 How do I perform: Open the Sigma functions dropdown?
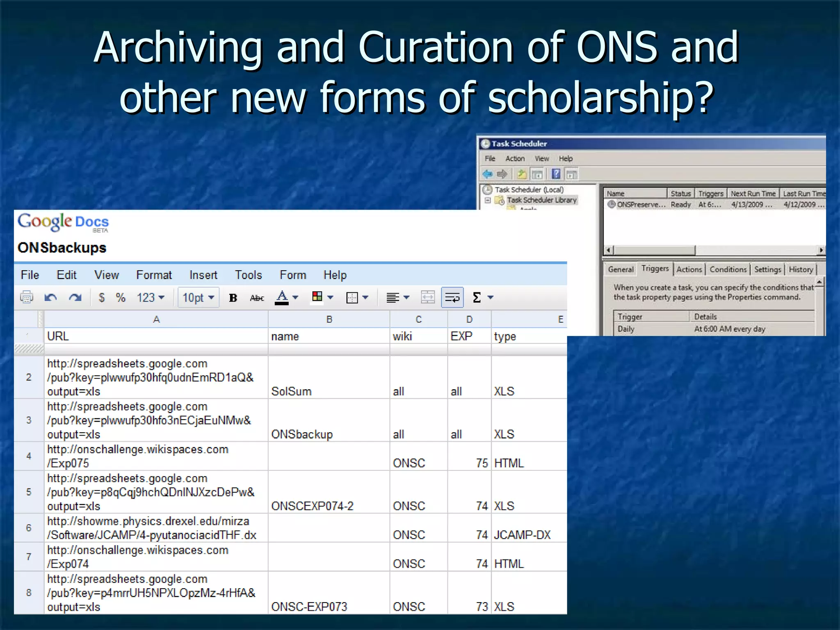click(x=483, y=297)
